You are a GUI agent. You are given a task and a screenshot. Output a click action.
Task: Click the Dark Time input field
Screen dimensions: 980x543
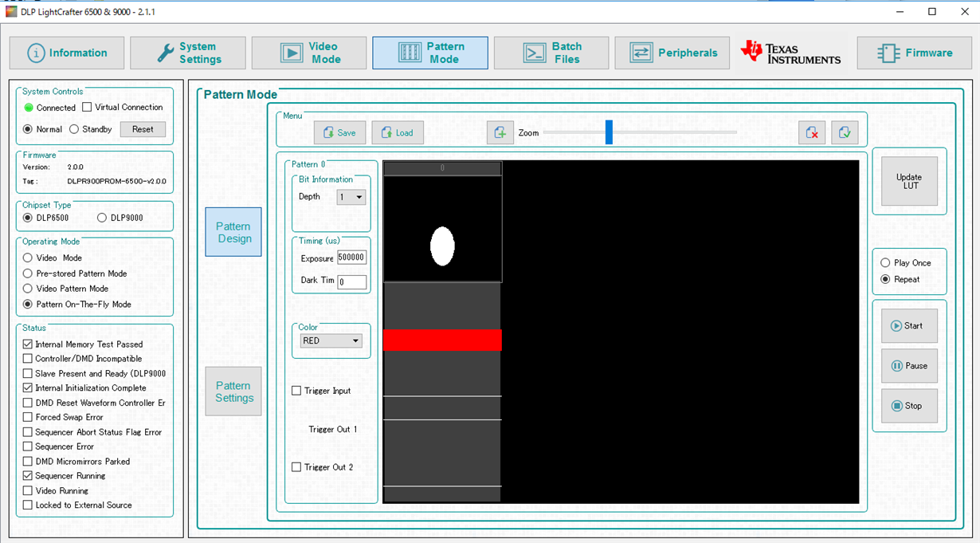click(x=352, y=281)
